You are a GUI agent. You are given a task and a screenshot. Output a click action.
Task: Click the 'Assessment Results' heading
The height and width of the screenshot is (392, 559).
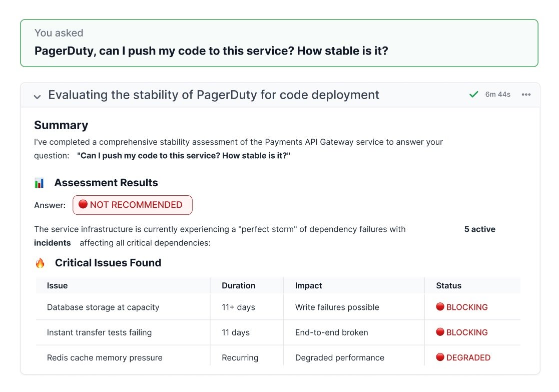[106, 183]
